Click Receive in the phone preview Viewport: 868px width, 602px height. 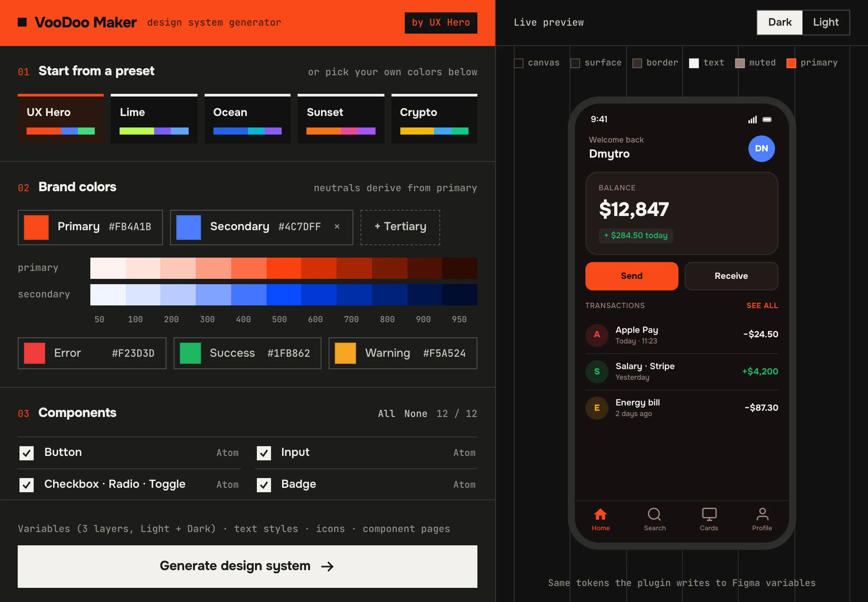731,276
